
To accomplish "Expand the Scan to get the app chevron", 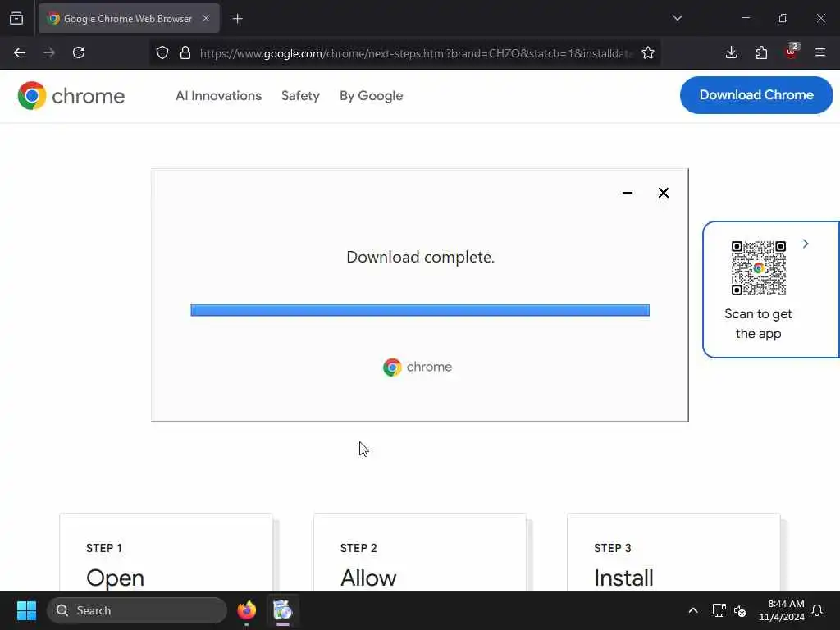I will [806, 244].
